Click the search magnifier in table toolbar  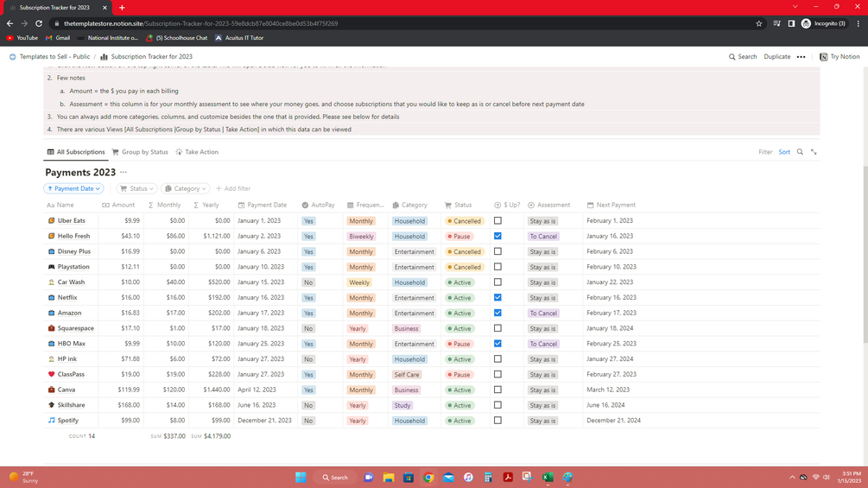(x=800, y=152)
